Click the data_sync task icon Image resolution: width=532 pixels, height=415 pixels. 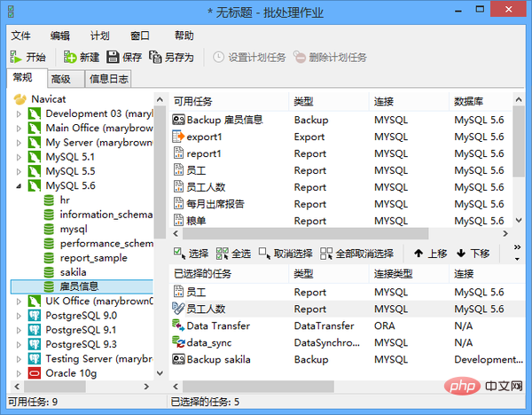[x=178, y=342]
